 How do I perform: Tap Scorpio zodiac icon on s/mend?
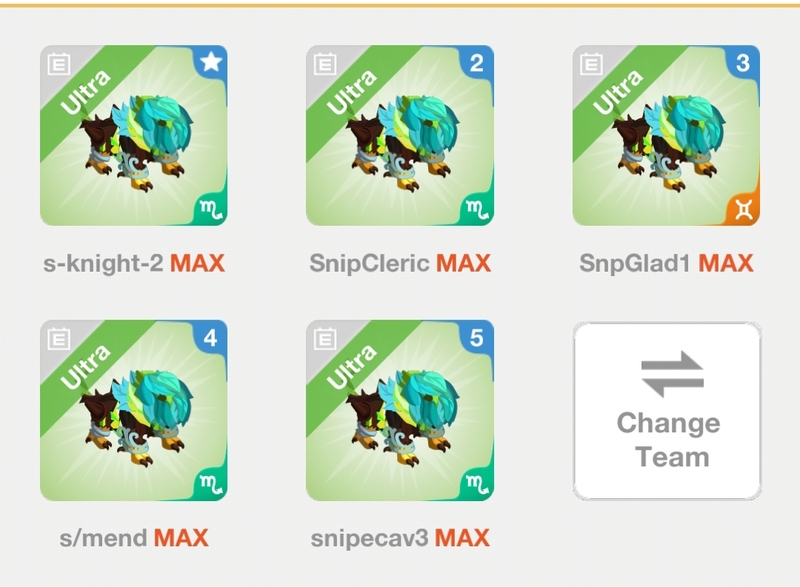point(211,484)
